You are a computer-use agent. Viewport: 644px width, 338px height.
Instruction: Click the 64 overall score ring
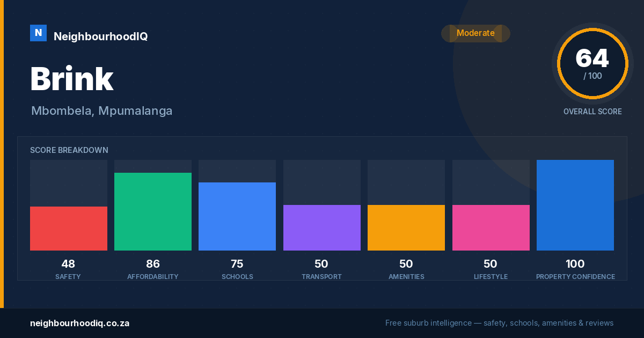[592, 63]
